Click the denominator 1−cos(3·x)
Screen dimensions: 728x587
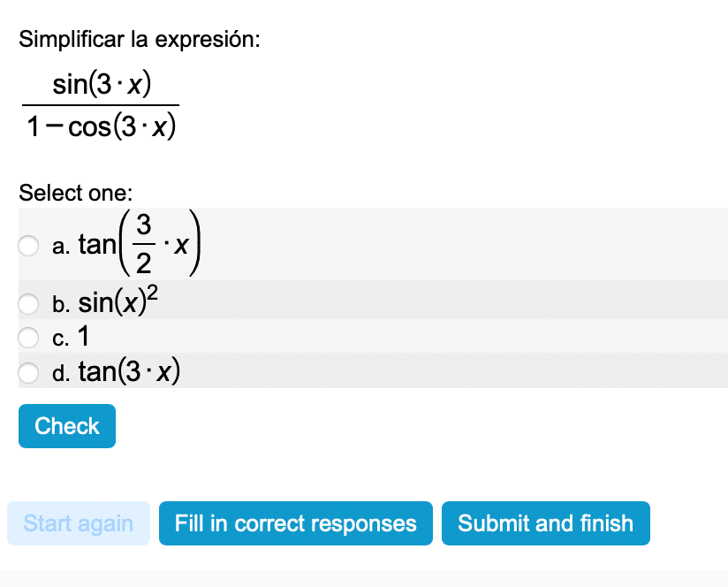[x=101, y=128]
